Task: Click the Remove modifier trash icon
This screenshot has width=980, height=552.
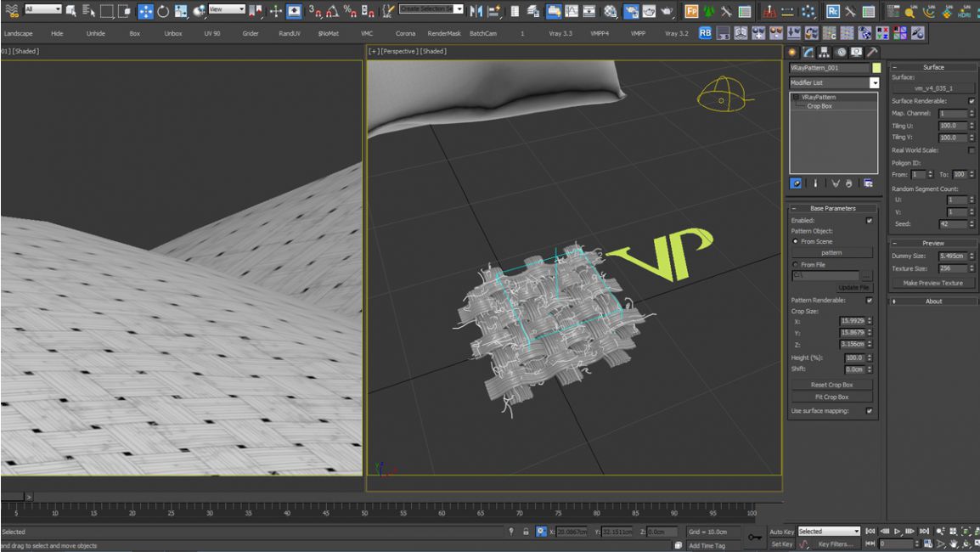Action: [x=849, y=183]
